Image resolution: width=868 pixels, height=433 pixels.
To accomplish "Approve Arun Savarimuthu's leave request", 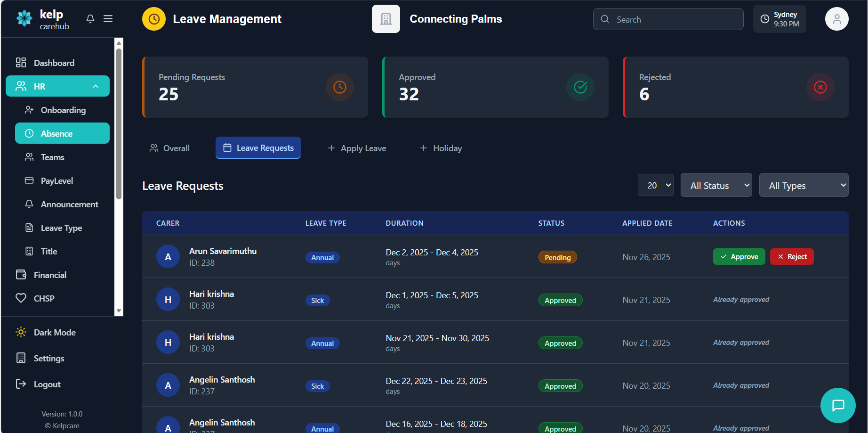I will 739,257.
